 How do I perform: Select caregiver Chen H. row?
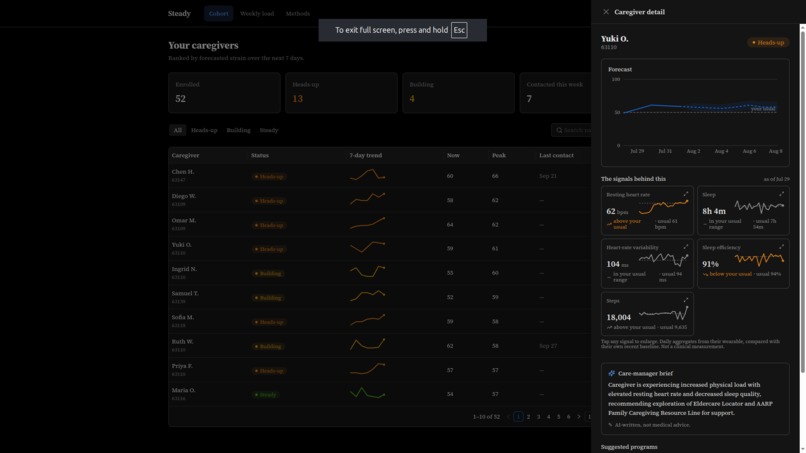380,176
